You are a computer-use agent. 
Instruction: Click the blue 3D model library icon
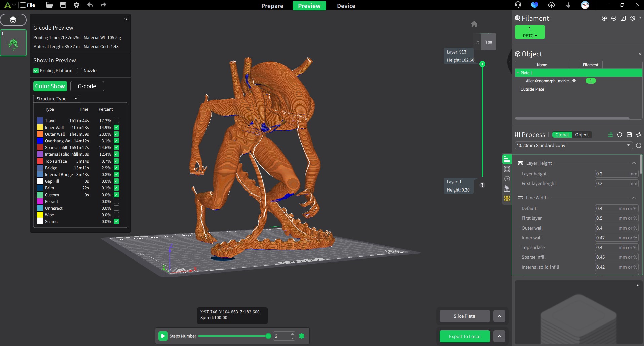click(x=535, y=5)
